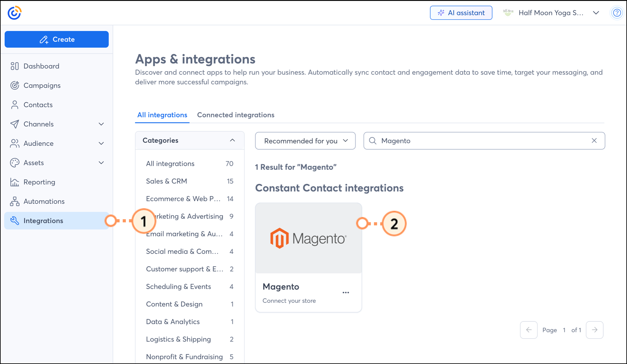This screenshot has width=627, height=364.
Task: Click the Constant Contact logo icon
Action: [14, 13]
